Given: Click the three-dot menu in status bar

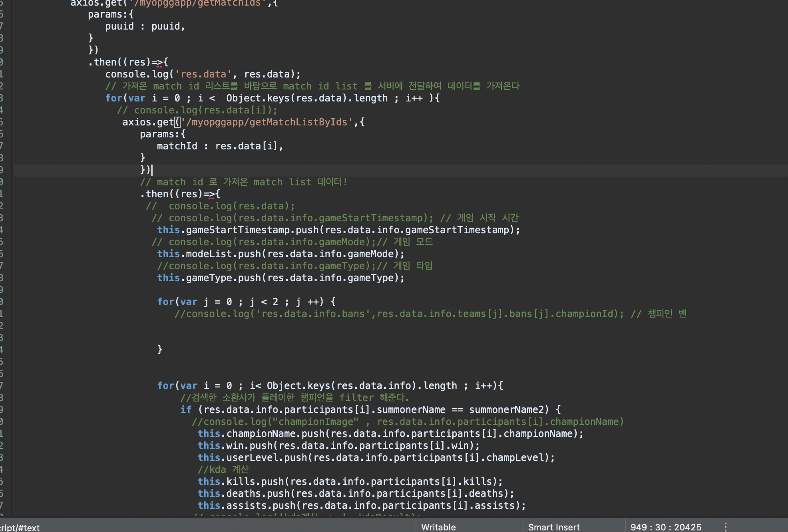Looking at the screenshot, I should (725, 527).
